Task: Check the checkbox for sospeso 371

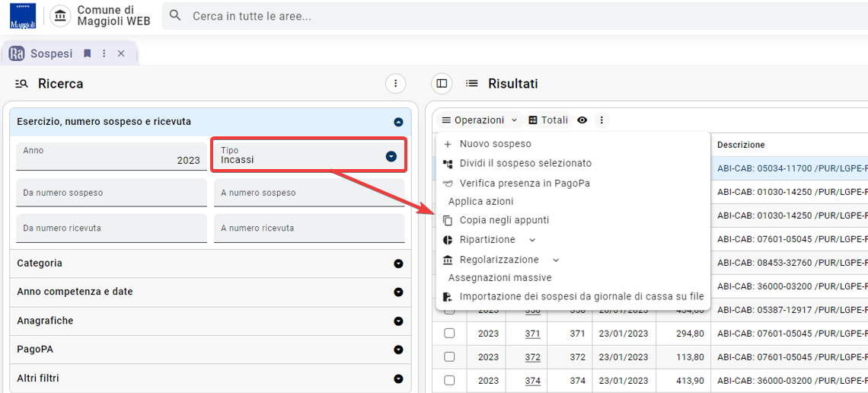Action: (x=449, y=334)
